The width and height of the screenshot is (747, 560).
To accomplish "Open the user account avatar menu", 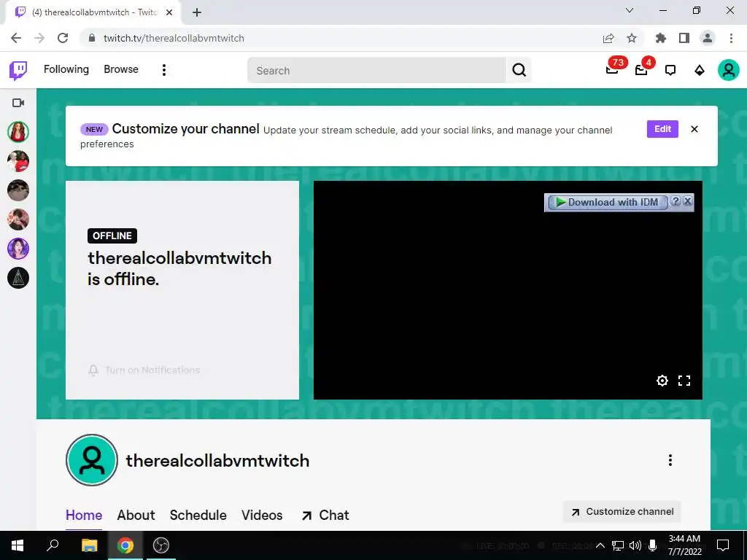I will (x=729, y=71).
